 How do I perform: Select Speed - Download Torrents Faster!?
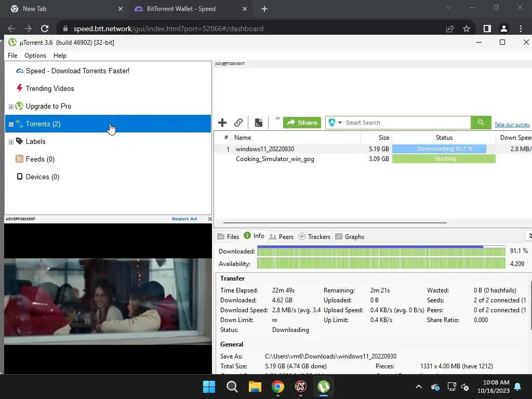(77, 71)
